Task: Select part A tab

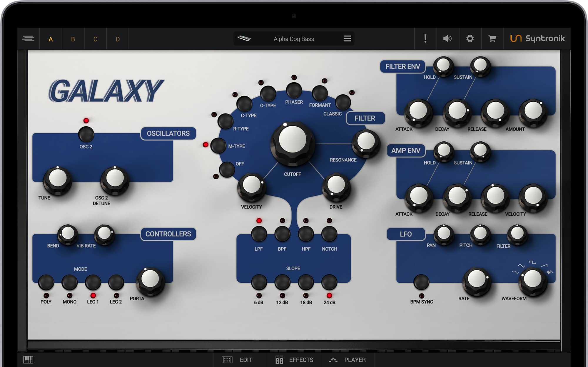Action: tap(51, 39)
